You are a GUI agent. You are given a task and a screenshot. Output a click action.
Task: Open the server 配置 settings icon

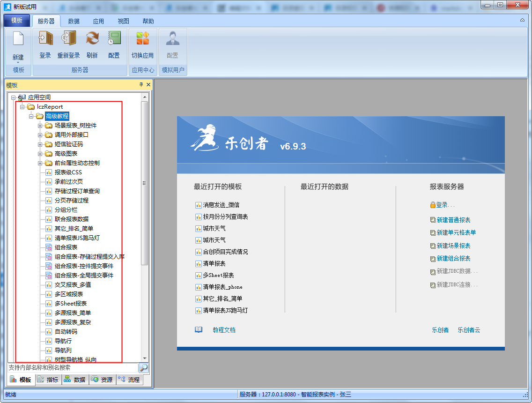(x=114, y=38)
